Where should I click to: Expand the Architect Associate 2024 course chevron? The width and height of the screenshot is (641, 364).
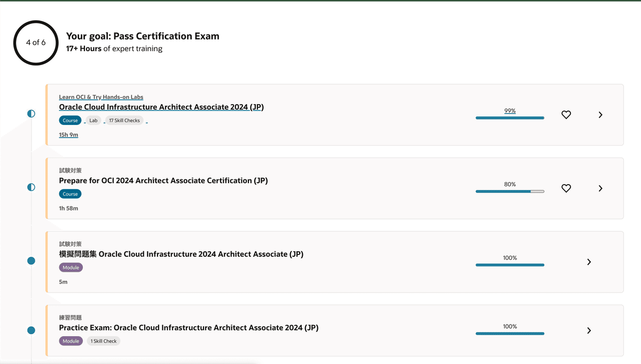point(600,115)
